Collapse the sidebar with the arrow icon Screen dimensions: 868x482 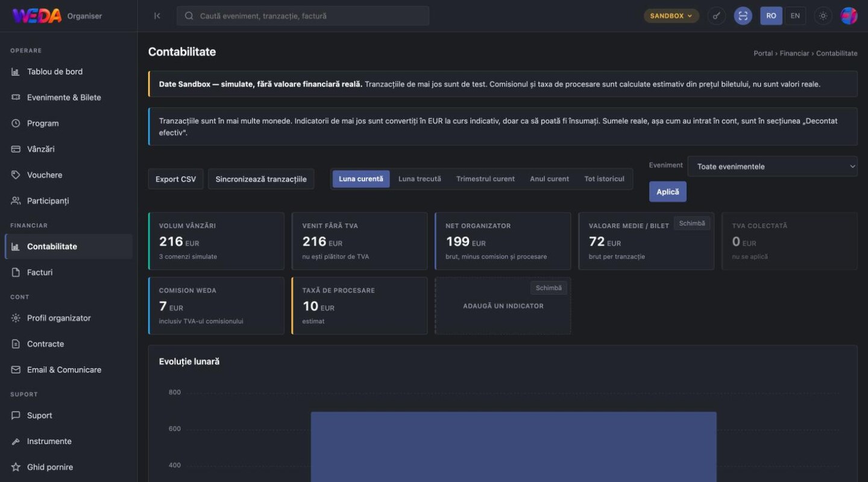[157, 16]
